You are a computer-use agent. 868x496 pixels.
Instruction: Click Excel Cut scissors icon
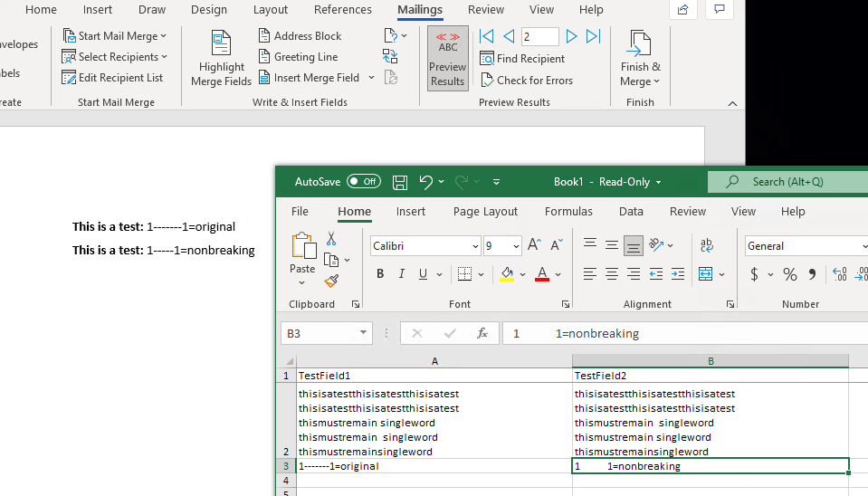click(331, 239)
